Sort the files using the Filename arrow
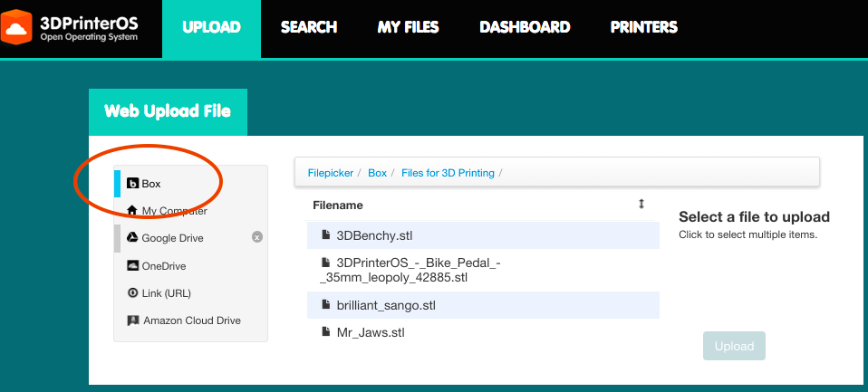This screenshot has height=392, width=868. tap(641, 204)
